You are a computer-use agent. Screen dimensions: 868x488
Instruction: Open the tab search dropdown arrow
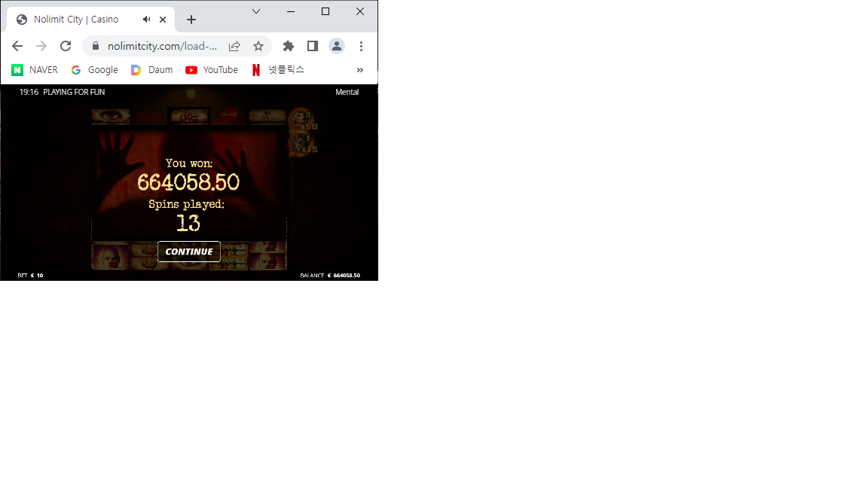[255, 11]
